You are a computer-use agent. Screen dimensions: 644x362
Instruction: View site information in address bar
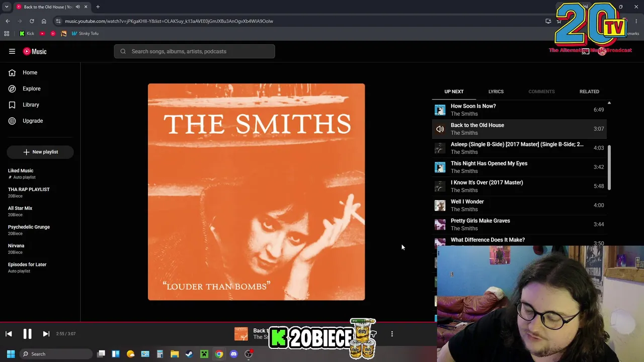(x=58, y=21)
